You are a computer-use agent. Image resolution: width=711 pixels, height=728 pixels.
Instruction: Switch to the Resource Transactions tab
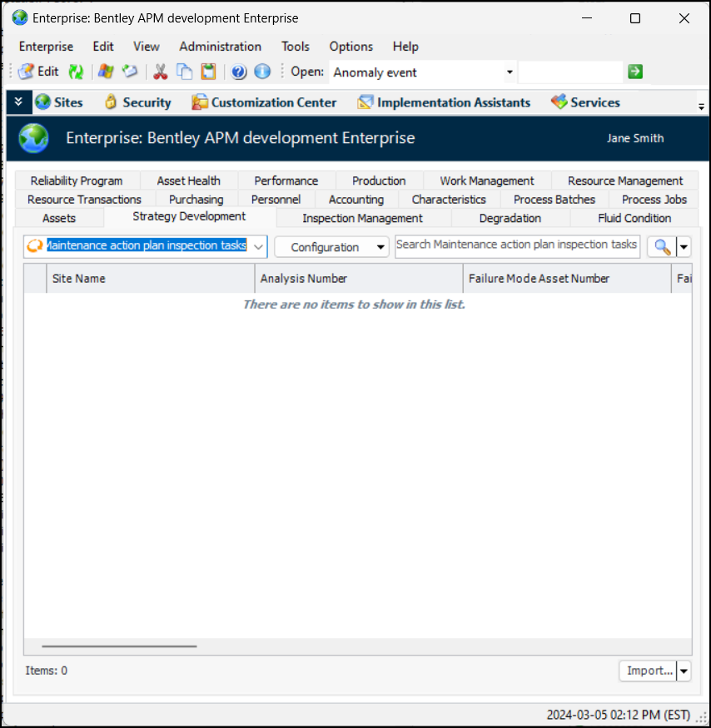pyautogui.click(x=84, y=199)
